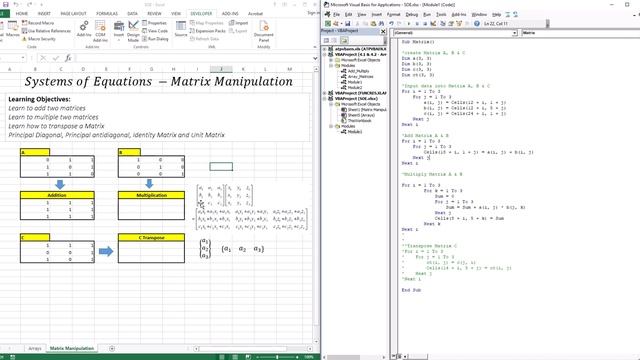640x360 pixels.
Task: Click Undo icon in VBA toolbar
Action: click(x=391, y=24)
